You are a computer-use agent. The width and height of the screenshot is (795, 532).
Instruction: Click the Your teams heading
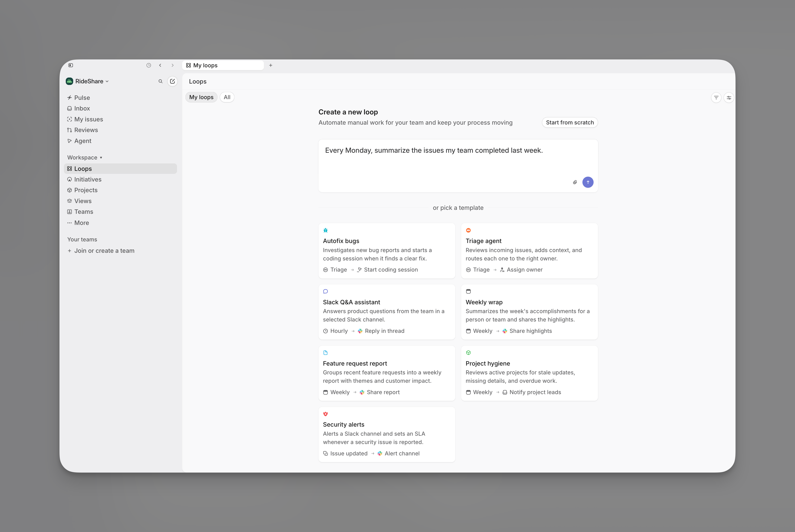pyautogui.click(x=82, y=240)
